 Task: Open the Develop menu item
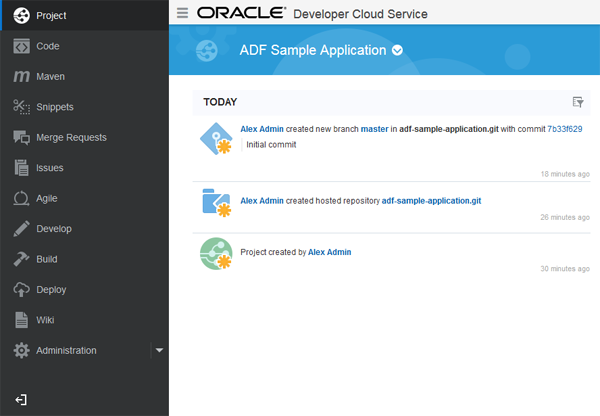pos(54,229)
